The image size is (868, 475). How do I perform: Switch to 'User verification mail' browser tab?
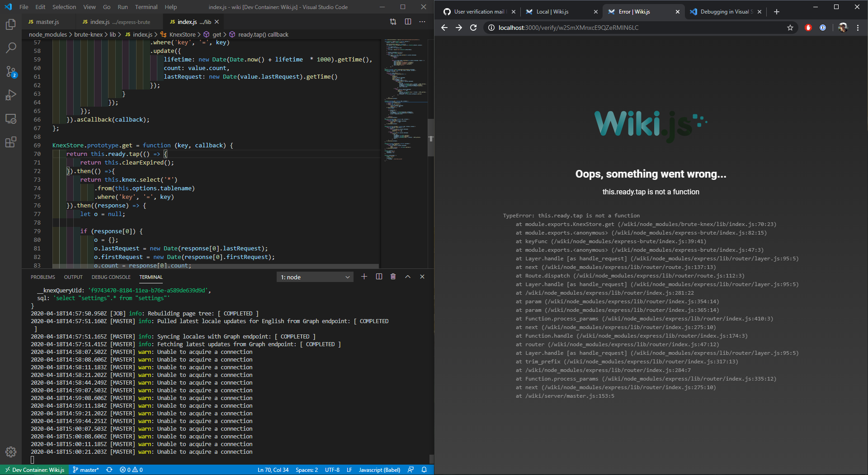[478, 12]
